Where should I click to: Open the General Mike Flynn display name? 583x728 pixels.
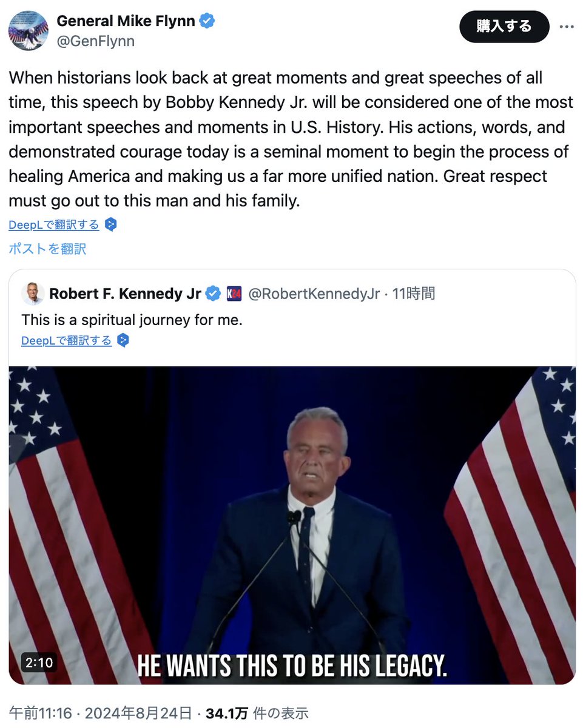click(126, 21)
